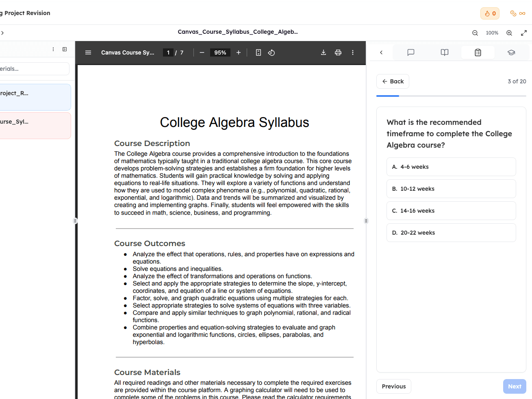Click the materials search field
The image size is (532, 399).
coord(35,69)
